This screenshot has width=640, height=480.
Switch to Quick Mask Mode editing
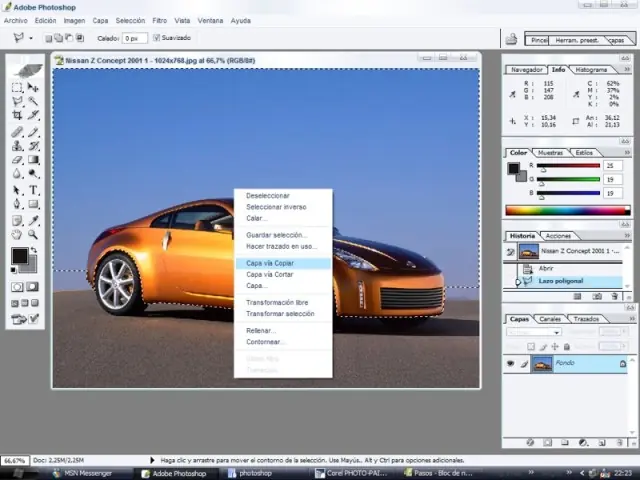tap(33, 287)
